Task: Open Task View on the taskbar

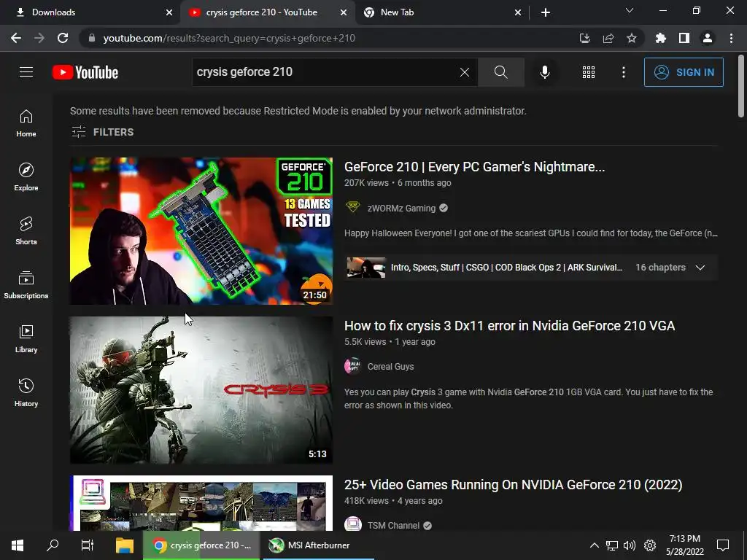Action: pos(88,545)
